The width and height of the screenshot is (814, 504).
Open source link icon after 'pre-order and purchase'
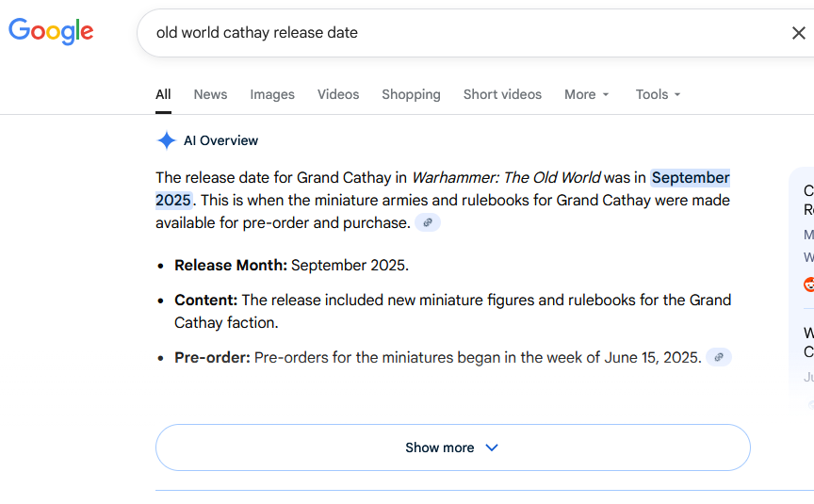click(x=427, y=222)
